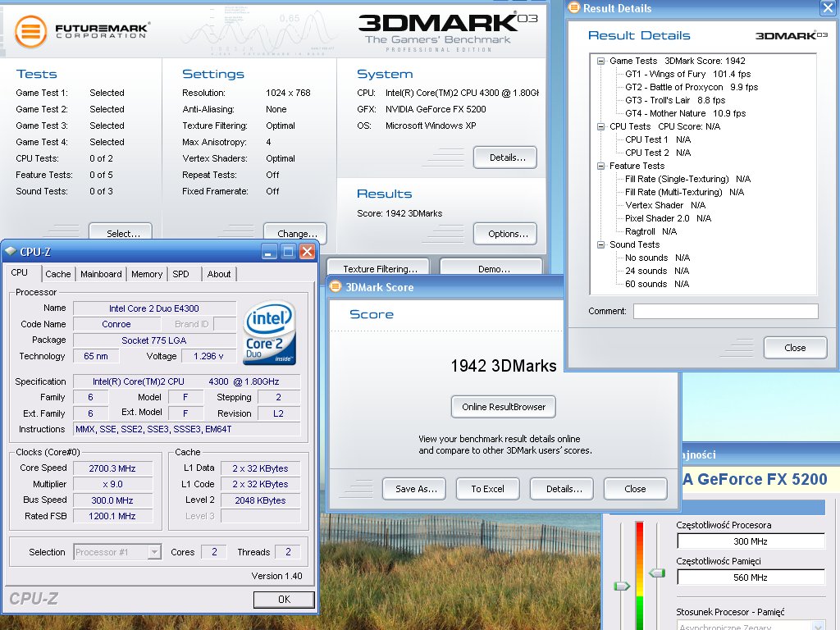
Task: Click Close in 3DMark Score window
Action: coord(636,489)
